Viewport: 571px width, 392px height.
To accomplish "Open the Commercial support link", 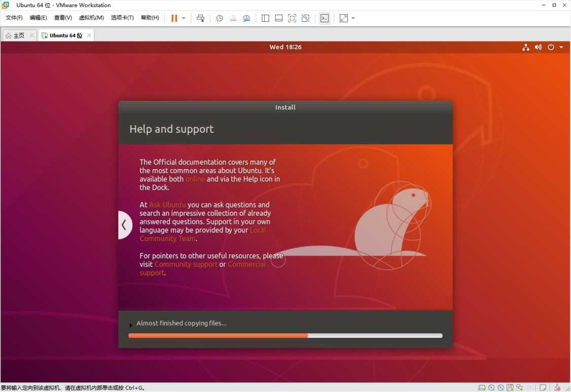I will click(246, 264).
